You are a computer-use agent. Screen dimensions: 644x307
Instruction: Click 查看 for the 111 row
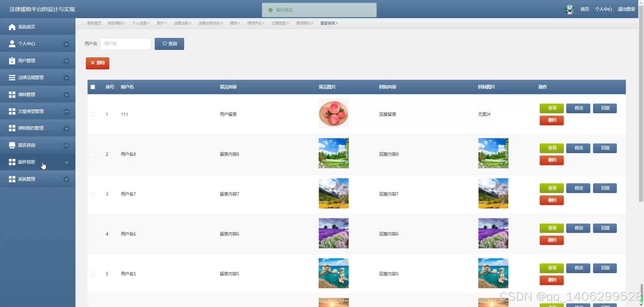[x=552, y=108]
